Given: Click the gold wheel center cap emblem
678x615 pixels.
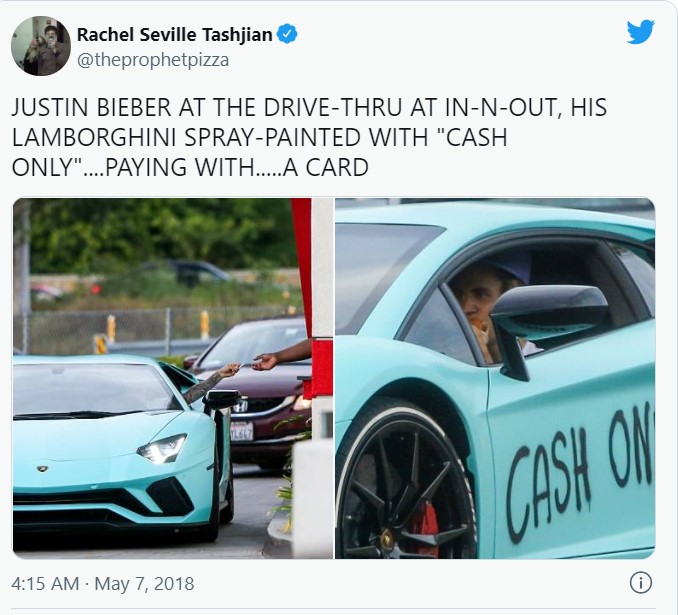Looking at the screenshot, I should click(x=386, y=538).
